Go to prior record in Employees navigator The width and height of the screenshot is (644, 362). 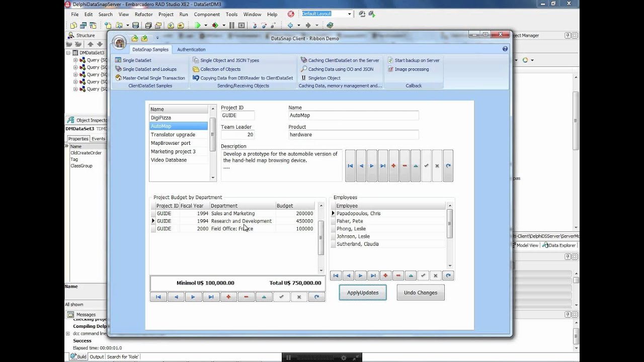348,276
